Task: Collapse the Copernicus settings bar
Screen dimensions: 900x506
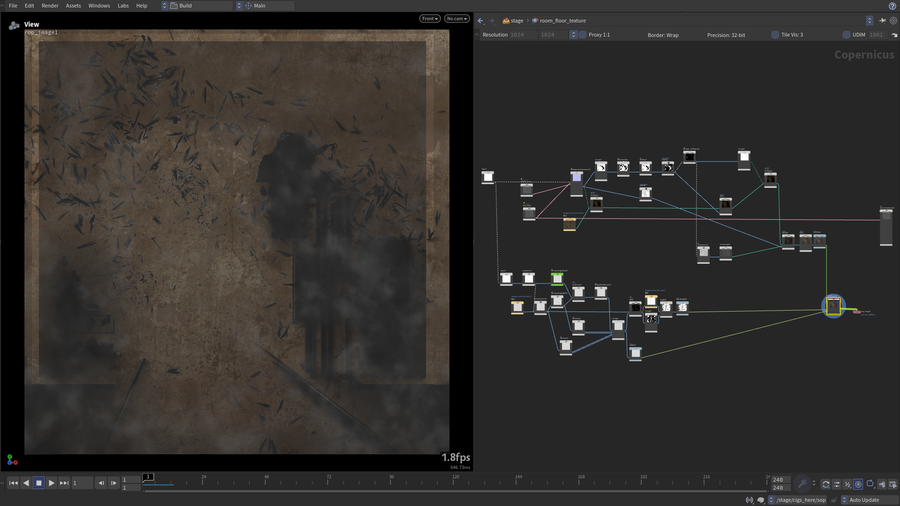Action: (476, 35)
